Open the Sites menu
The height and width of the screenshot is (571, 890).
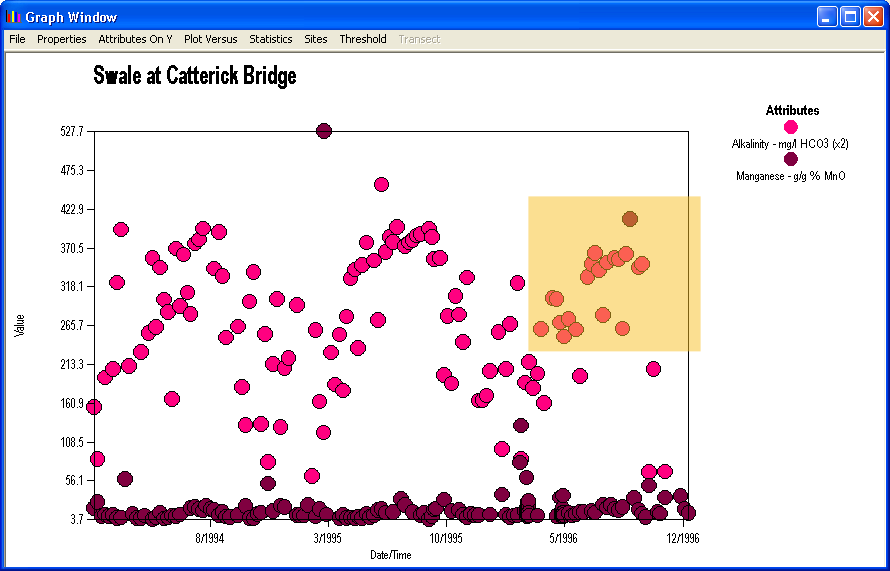[x=316, y=39]
